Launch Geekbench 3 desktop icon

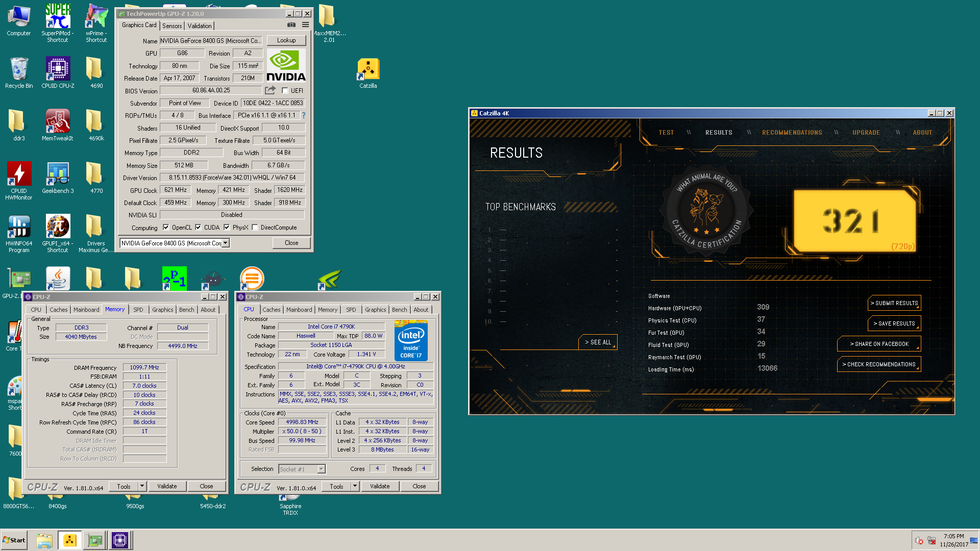[x=58, y=178]
